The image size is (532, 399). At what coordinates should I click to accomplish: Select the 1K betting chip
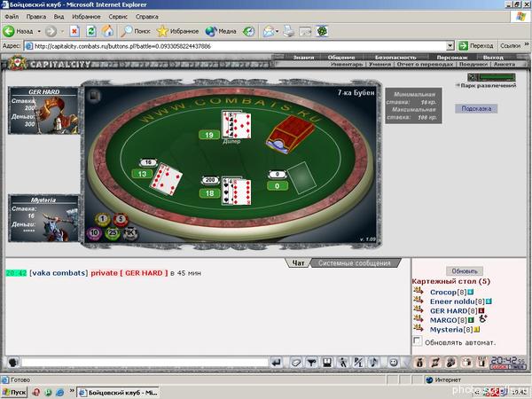pyautogui.click(x=130, y=233)
